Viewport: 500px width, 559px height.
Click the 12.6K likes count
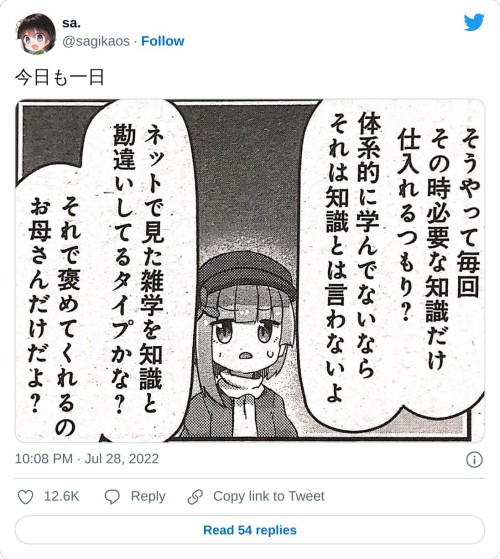click(61, 496)
